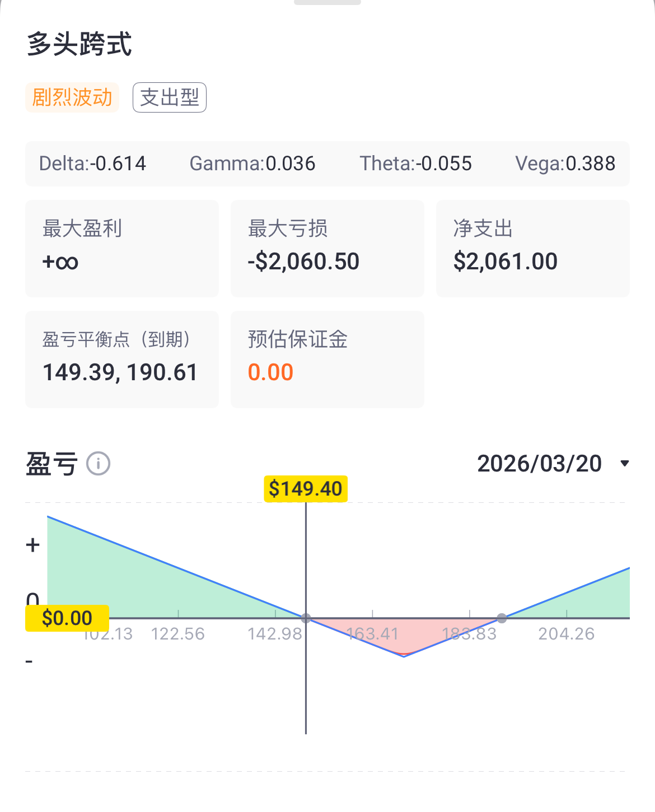The width and height of the screenshot is (655, 812).
Task: Open the 净支出 card showing $2,061.00
Action: (533, 249)
